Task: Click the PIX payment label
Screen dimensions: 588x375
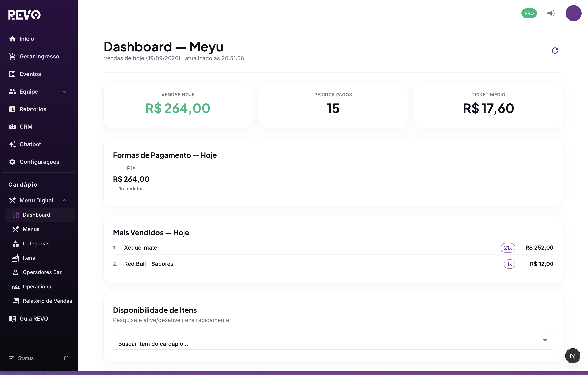Action: tap(131, 168)
